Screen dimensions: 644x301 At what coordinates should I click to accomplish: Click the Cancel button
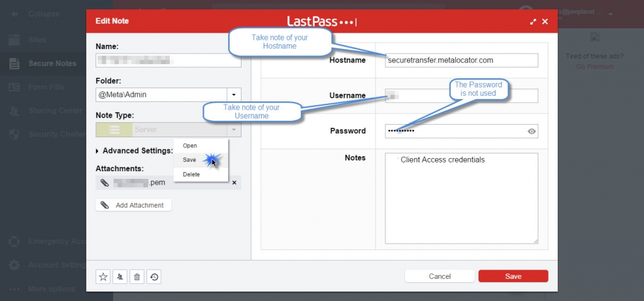pyautogui.click(x=440, y=276)
